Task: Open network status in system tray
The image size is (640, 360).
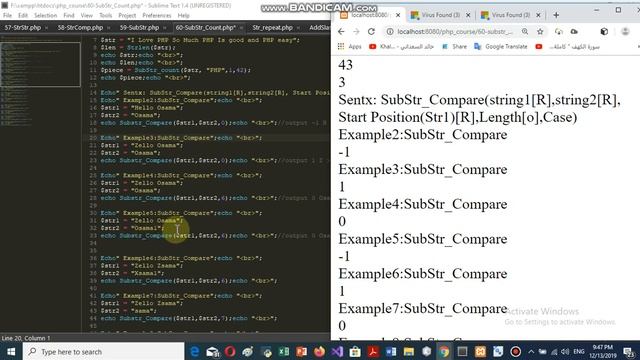Action: click(x=554, y=351)
